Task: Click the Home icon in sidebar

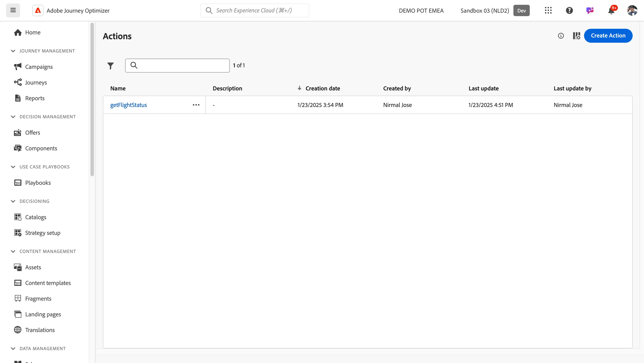Action: (18, 32)
